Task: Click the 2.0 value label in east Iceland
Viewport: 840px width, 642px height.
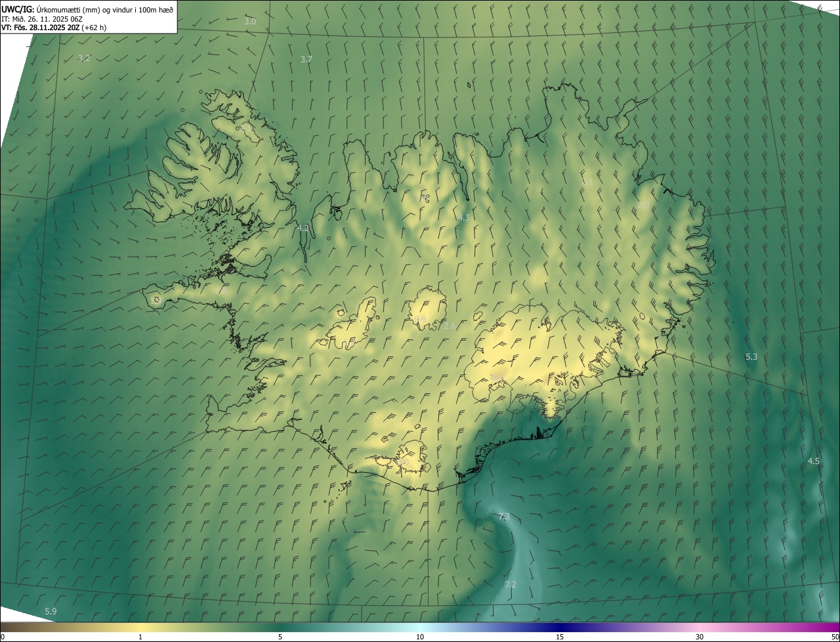Action: coord(643,205)
